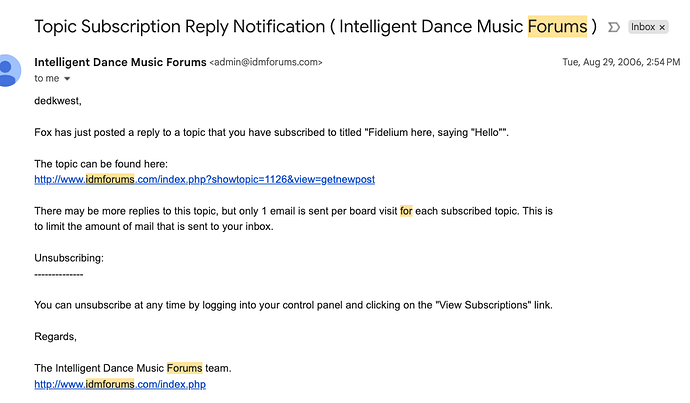Click the "Unsubscribing:" heading text
The image size is (690, 403).
pyautogui.click(x=69, y=258)
